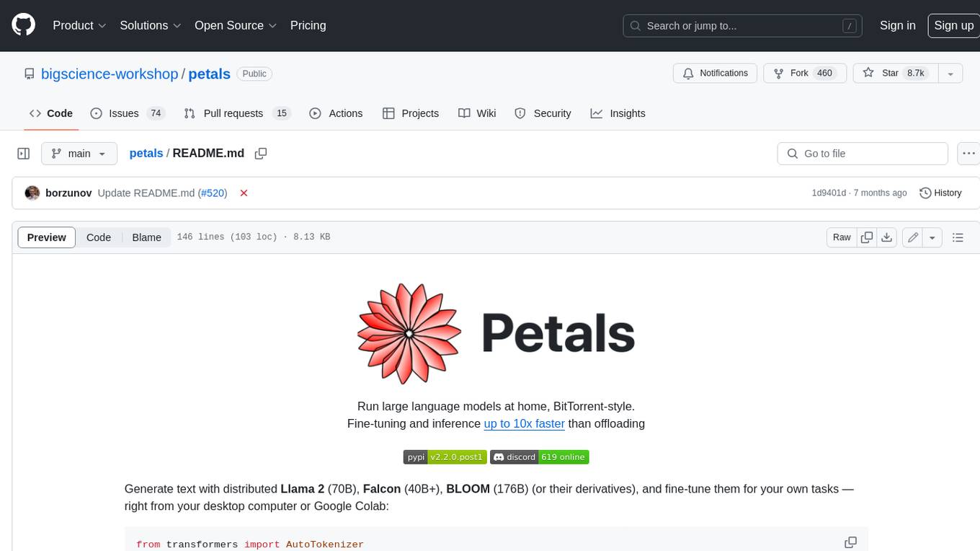The height and width of the screenshot is (551, 980).
Task: Click the Star count 8.7k
Action: [x=915, y=74]
